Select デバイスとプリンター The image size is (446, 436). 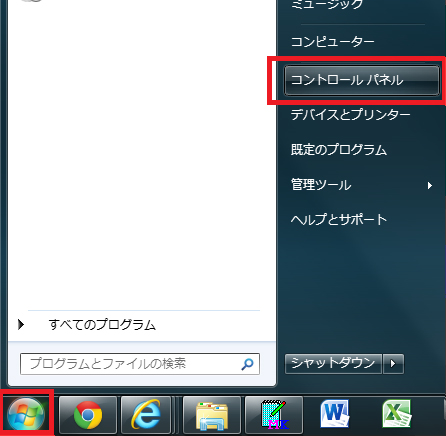tap(350, 115)
